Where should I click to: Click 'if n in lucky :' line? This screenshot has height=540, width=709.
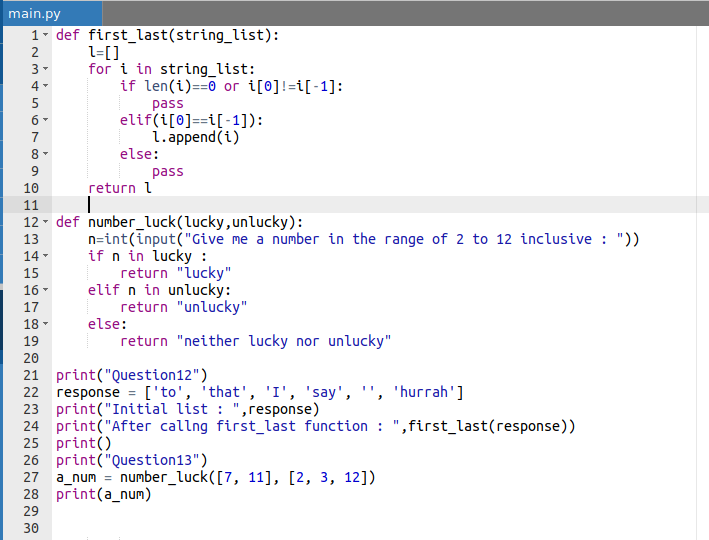[147, 256]
